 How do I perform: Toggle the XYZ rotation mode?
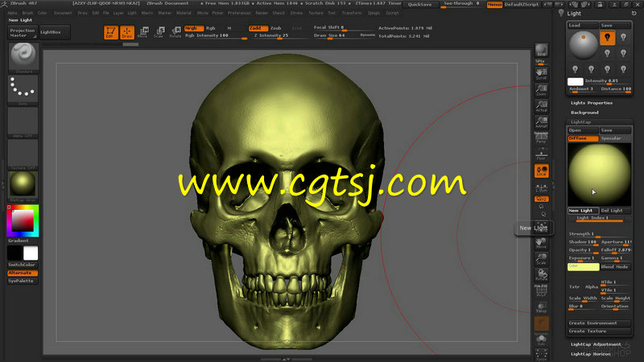coord(541,199)
